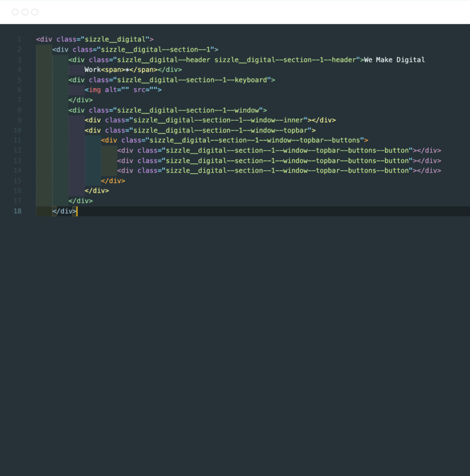Select gutter line number 1

19,39
